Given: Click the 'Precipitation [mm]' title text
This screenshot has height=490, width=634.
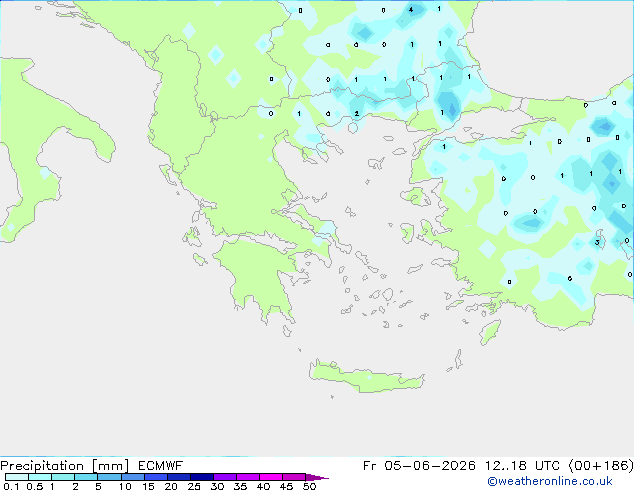Looking at the screenshot, I should [64, 466].
